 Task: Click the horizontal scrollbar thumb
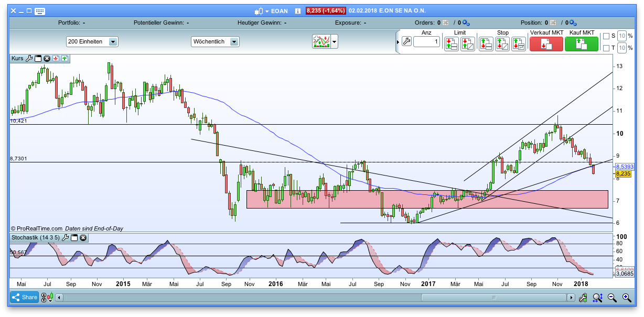pyautogui.click(x=493, y=298)
